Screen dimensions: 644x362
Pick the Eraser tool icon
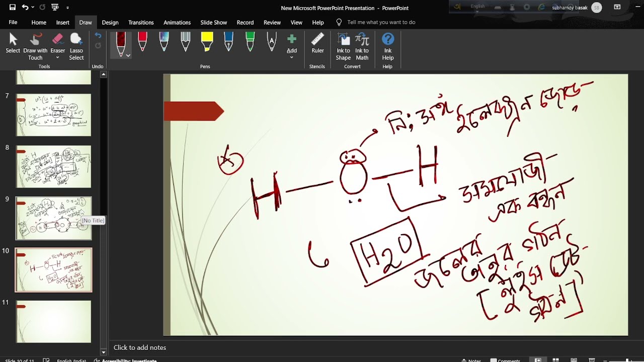coord(57,40)
